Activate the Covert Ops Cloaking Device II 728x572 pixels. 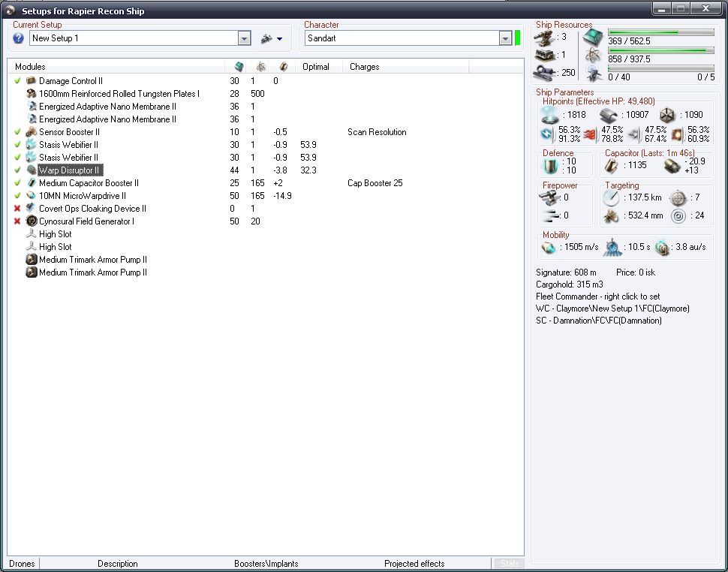coord(18,209)
